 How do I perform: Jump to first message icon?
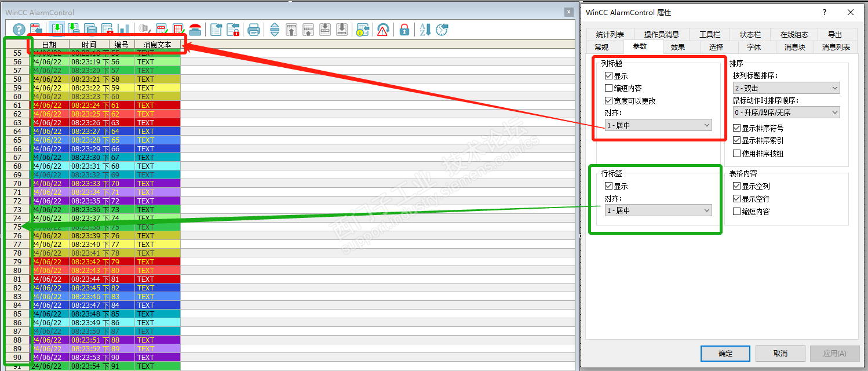coord(291,30)
